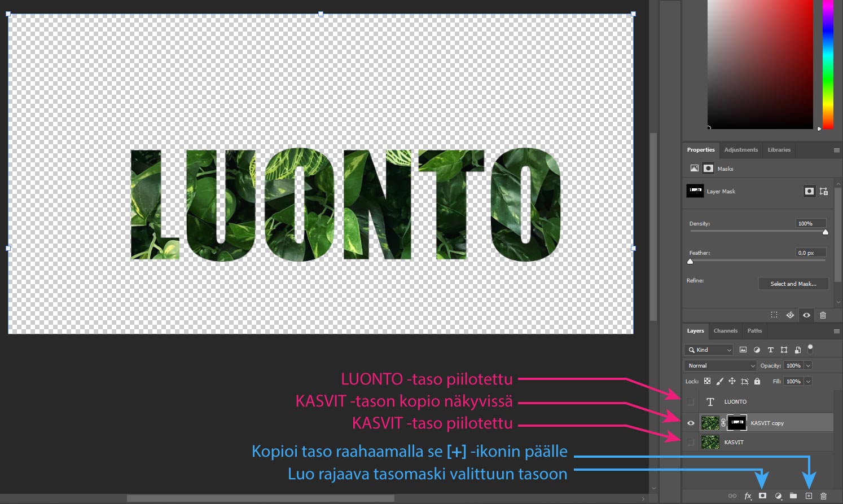This screenshot has height=504, width=843.
Task: Open the Kind layer filter dropdown
Action: pos(709,350)
